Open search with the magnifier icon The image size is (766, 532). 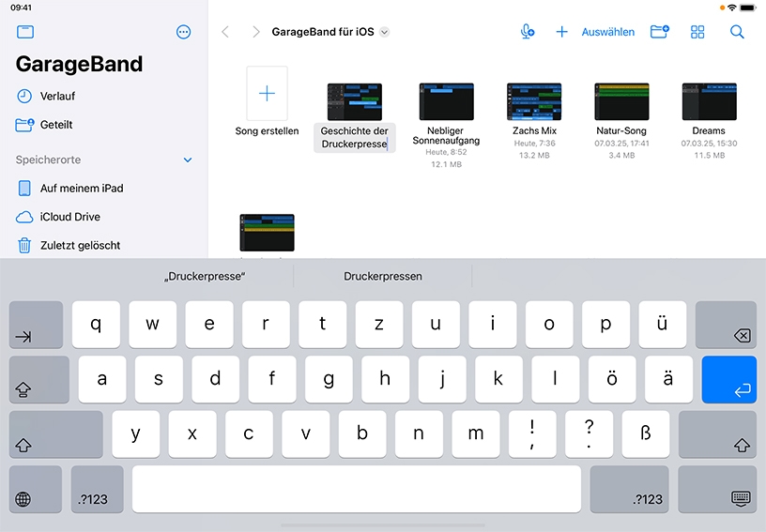tap(737, 32)
